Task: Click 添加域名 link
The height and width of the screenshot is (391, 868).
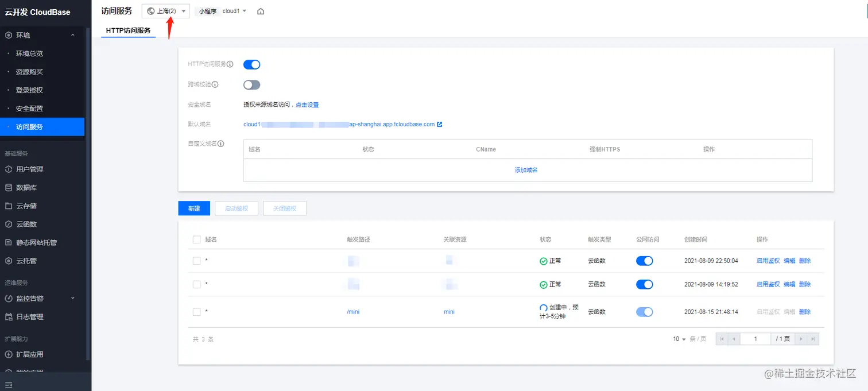Action: click(526, 170)
